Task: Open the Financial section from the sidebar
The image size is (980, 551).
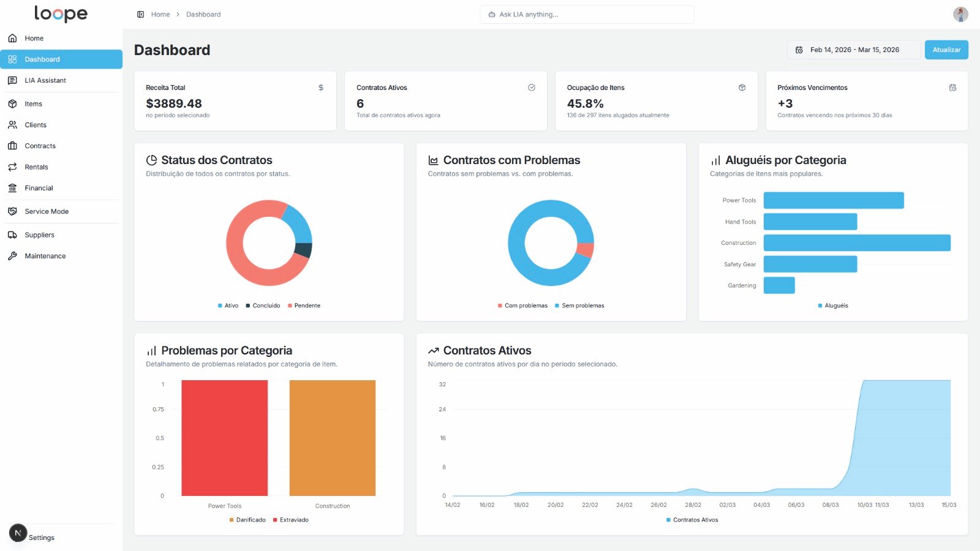Action: (x=38, y=188)
